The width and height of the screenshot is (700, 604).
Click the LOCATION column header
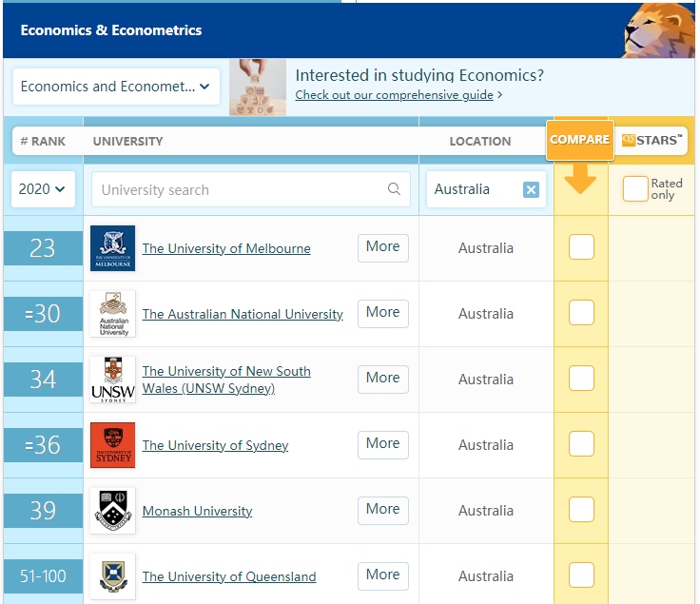coord(480,141)
